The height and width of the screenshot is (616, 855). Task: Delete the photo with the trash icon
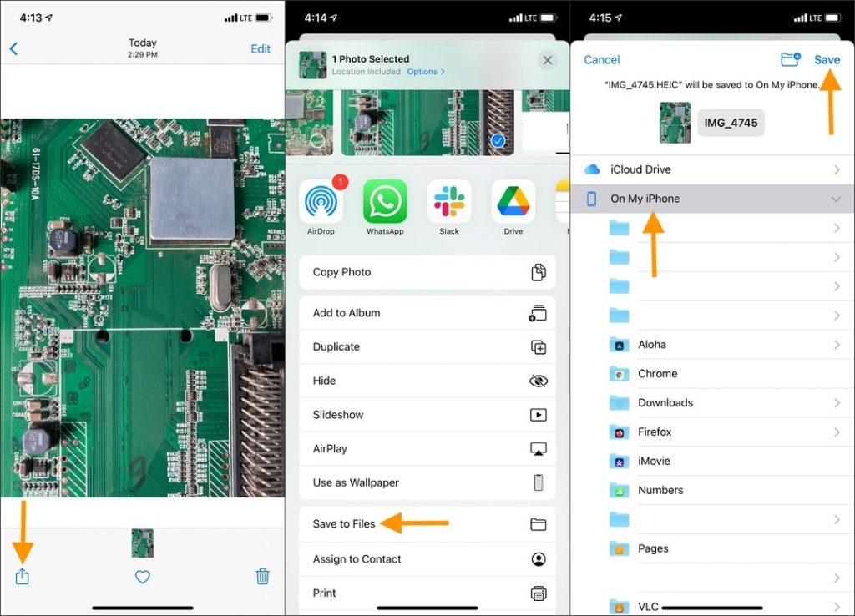pyautogui.click(x=262, y=577)
